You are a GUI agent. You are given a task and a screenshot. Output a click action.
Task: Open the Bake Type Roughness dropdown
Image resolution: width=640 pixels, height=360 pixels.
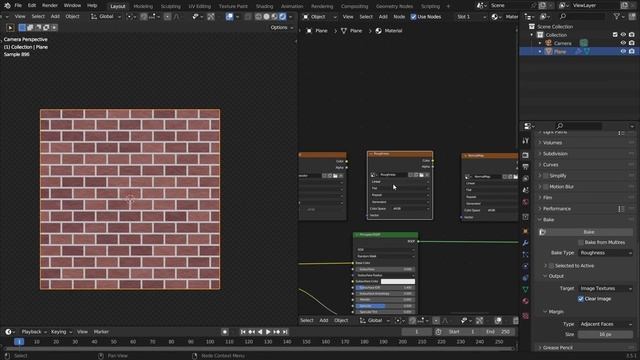point(605,253)
